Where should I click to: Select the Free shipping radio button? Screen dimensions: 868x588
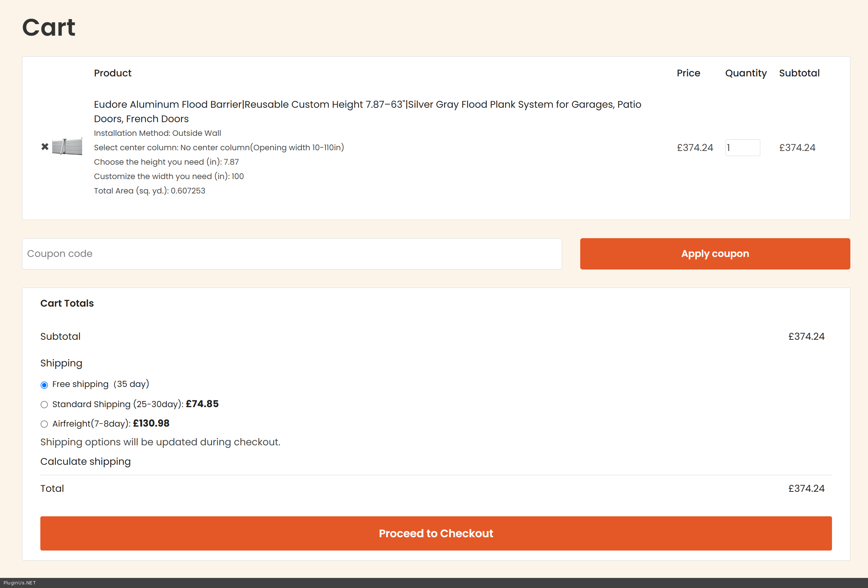(x=44, y=385)
